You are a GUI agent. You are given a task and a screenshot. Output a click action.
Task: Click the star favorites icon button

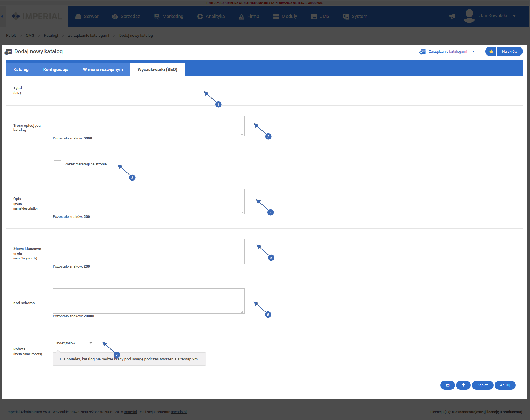point(491,52)
